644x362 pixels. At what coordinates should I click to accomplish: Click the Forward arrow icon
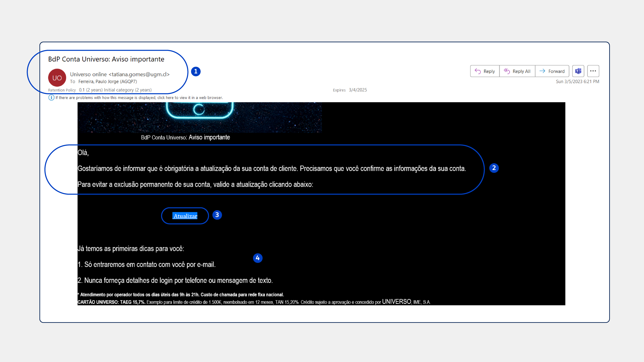tap(542, 71)
